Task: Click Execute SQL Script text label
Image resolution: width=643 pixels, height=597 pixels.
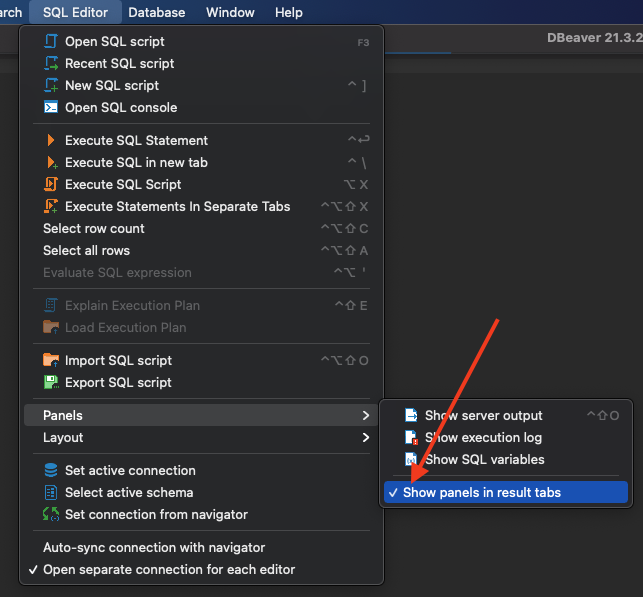Action: tap(123, 185)
